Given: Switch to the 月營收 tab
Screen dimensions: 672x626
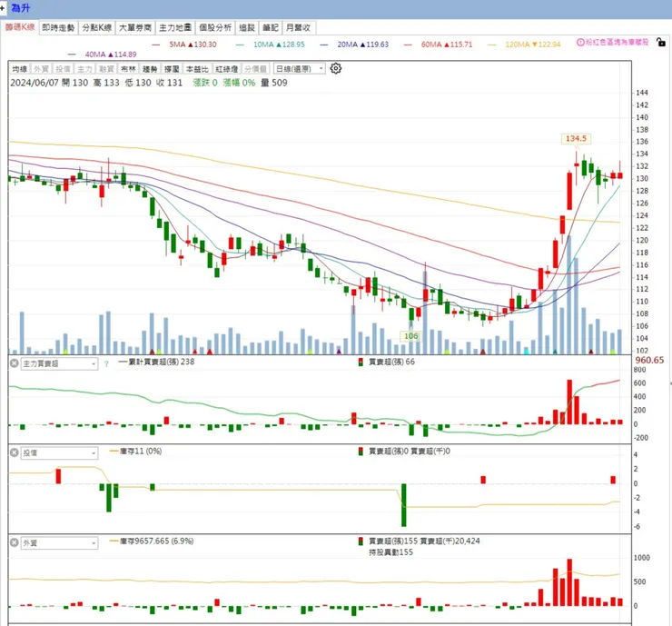Looking at the screenshot, I should click(298, 28).
